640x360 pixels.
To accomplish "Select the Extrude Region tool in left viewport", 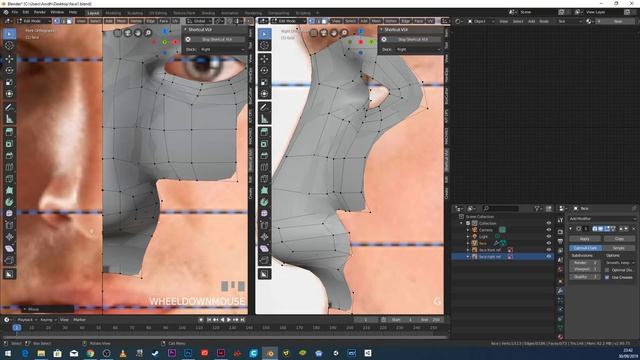I will point(9,132).
